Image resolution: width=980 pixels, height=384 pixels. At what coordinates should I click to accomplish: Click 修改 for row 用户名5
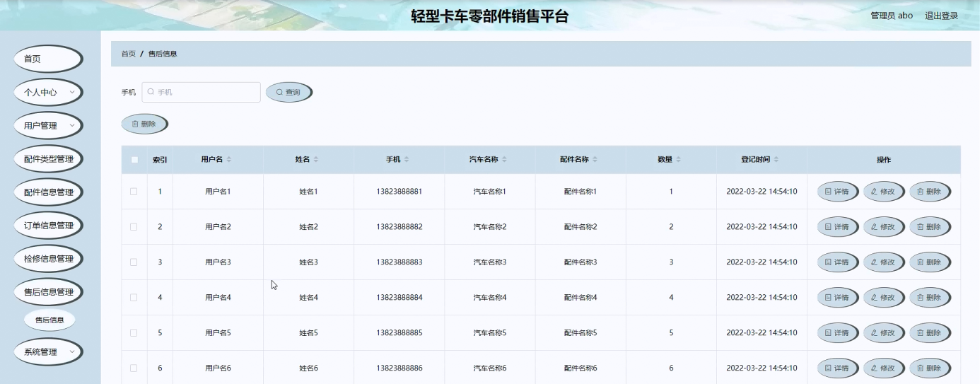[x=883, y=333]
